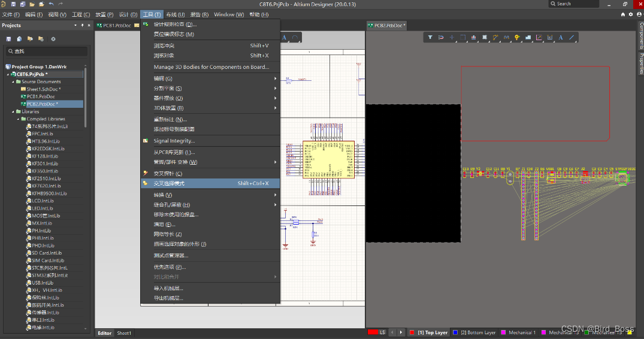
Task: Click the save icon in title bar
Action: pos(13,4)
